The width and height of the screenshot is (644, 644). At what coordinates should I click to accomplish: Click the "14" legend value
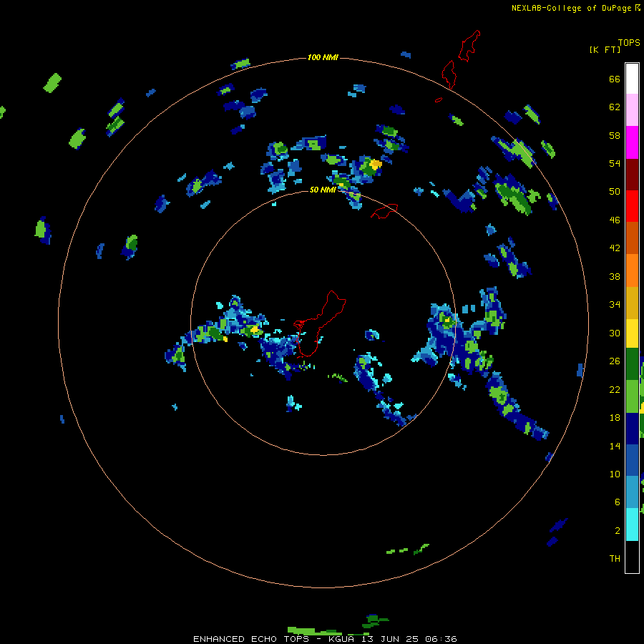pos(615,446)
